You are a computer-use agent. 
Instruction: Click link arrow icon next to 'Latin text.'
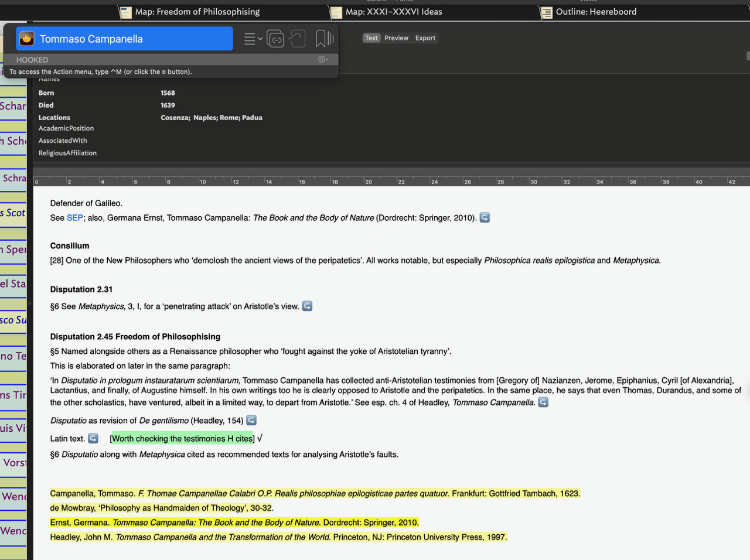point(93,439)
